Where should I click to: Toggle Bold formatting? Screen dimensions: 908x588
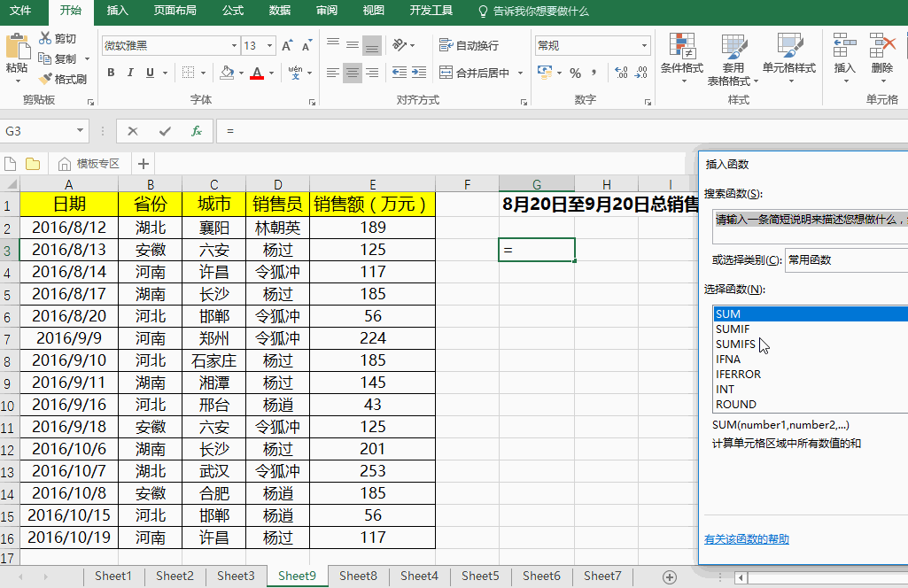tap(111, 73)
